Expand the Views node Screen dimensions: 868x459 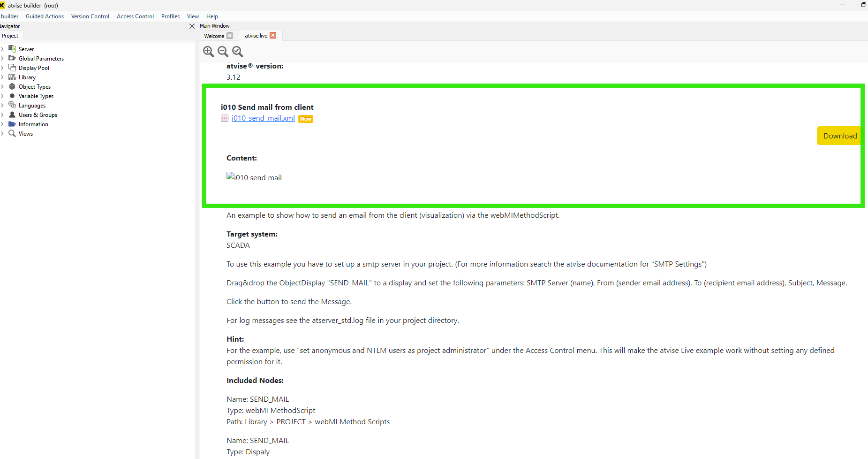point(2,133)
